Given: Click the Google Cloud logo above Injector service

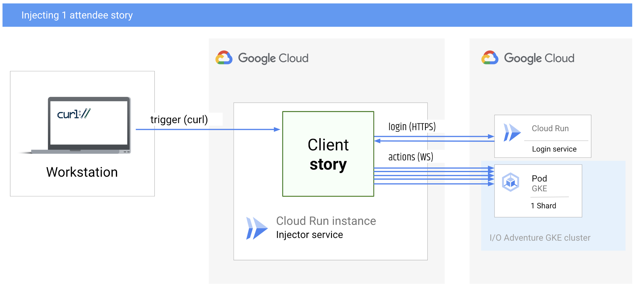Looking at the screenshot, I should (x=262, y=58).
